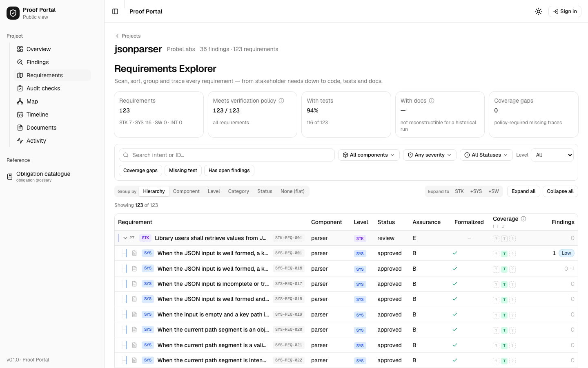Image resolution: width=588 pixels, height=368 pixels.
Task: Click document icon in SYS-REQ-017 row
Action: (134, 284)
